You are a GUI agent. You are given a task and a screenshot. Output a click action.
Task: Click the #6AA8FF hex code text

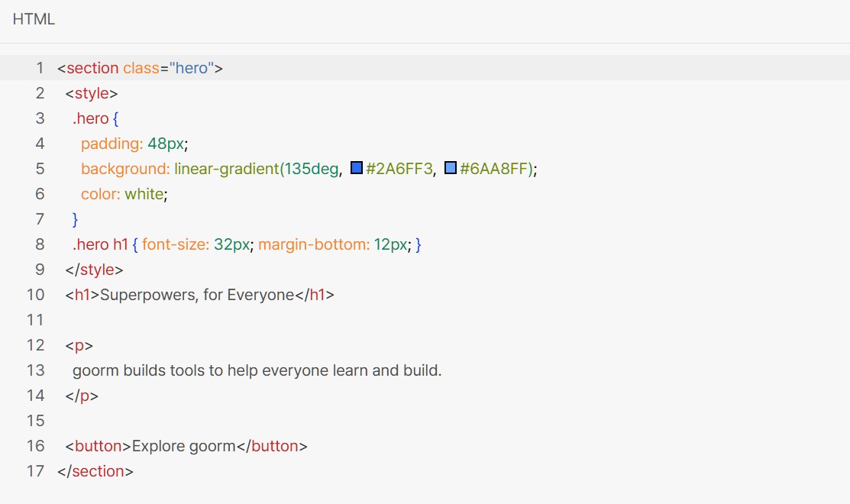[493, 169]
